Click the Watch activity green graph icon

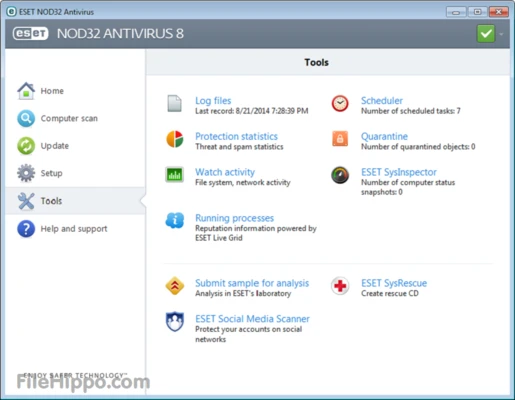tap(174, 175)
